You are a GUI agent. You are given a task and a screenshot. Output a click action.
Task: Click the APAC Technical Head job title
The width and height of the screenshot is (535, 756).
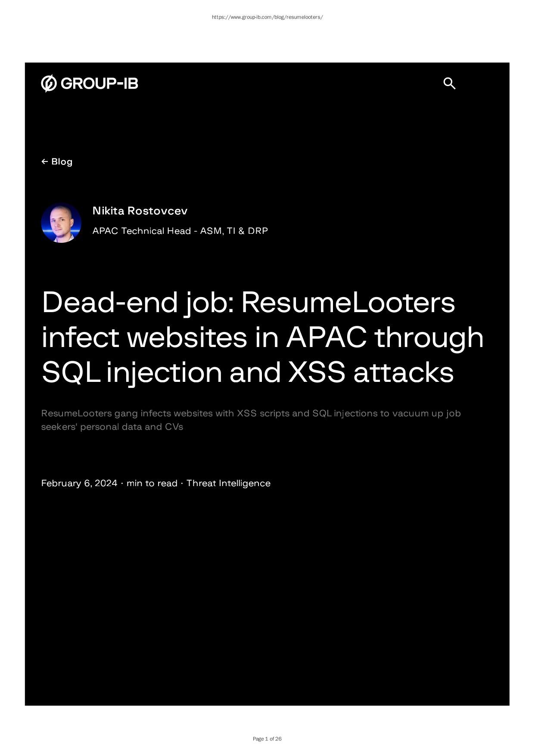(x=180, y=231)
